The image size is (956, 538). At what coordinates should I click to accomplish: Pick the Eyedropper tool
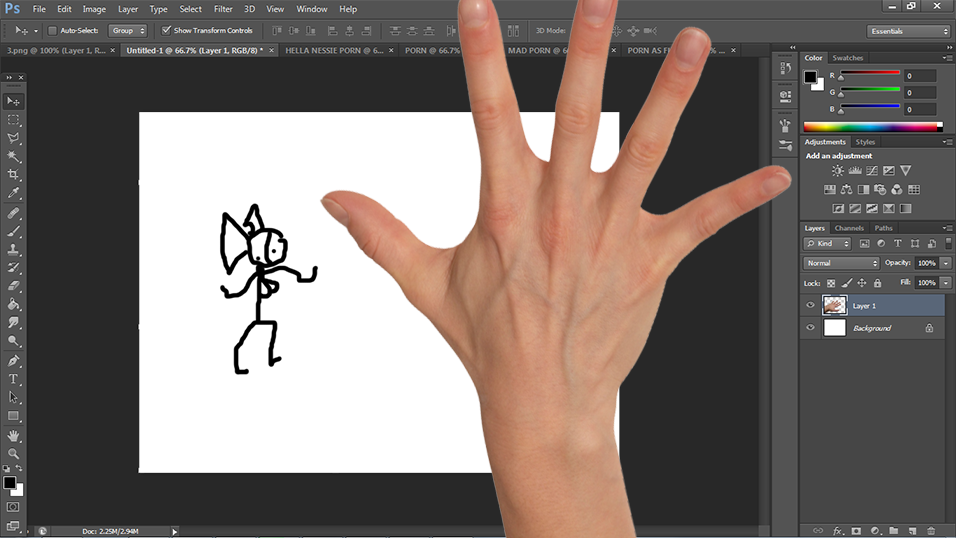pos(14,193)
